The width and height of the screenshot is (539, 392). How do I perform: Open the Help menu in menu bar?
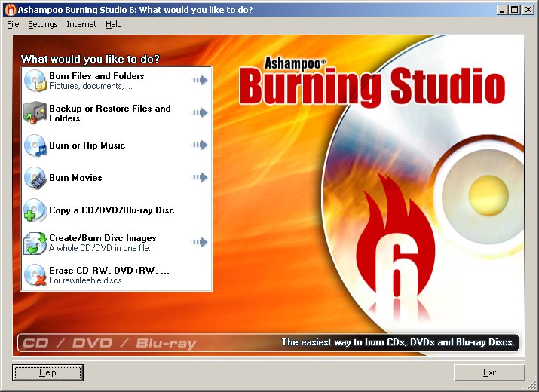(x=113, y=24)
